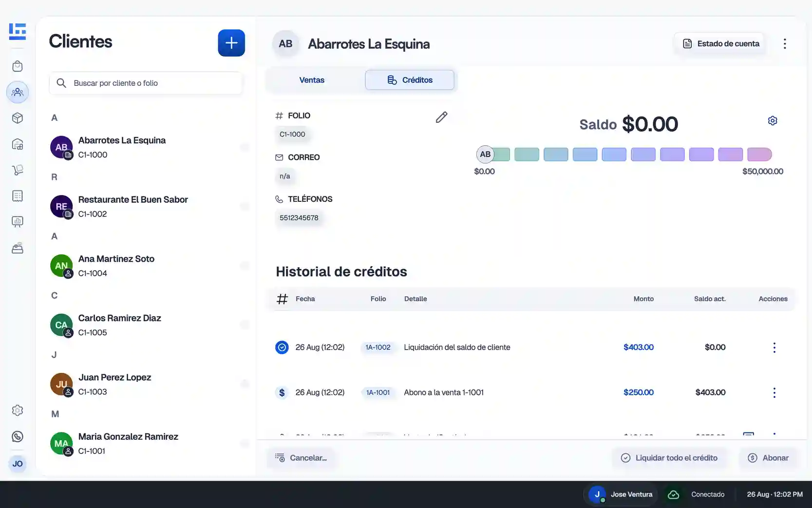Add a new client with plus button

[x=231, y=43]
